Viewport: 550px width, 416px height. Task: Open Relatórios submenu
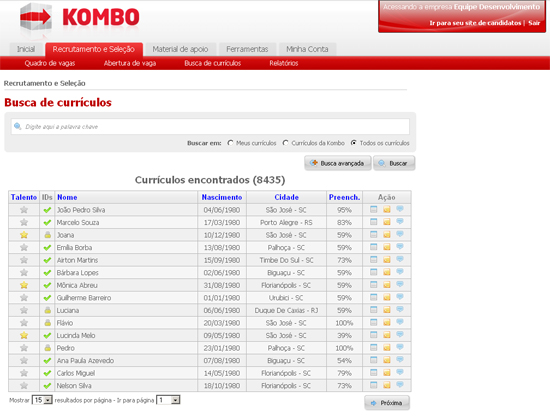(x=284, y=63)
